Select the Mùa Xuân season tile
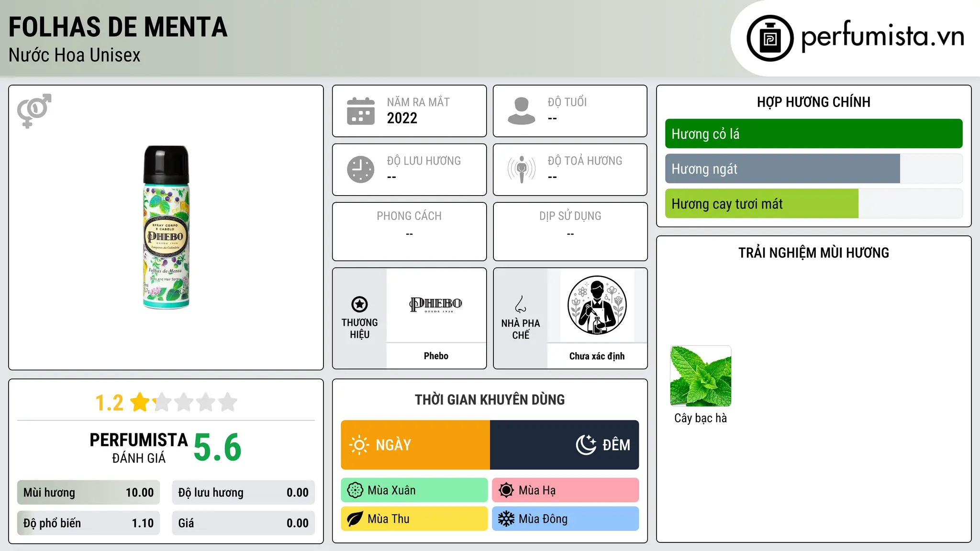The width and height of the screenshot is (980, 551). point(414,490)
